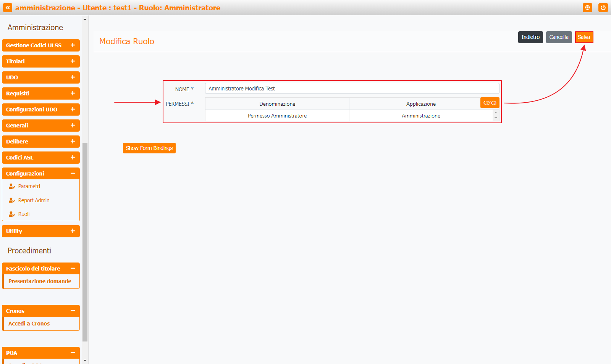Click the globe language icon

[x=587, y=8]
